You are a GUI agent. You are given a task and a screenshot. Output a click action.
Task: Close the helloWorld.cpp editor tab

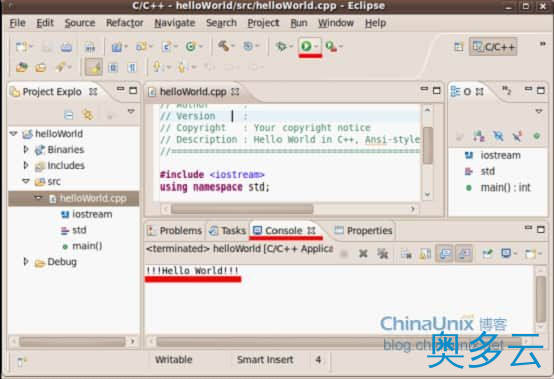pos(235,92)
